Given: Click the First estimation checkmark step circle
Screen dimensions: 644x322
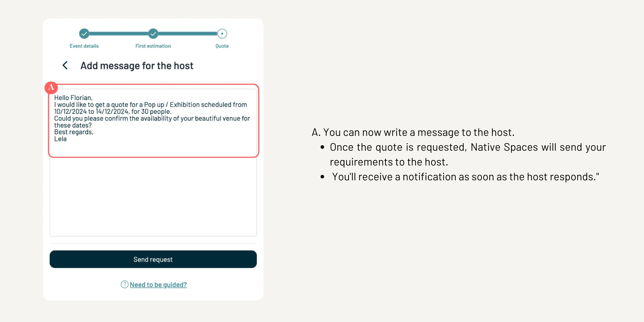Looking at the screenshot, I should click(153, 33).
